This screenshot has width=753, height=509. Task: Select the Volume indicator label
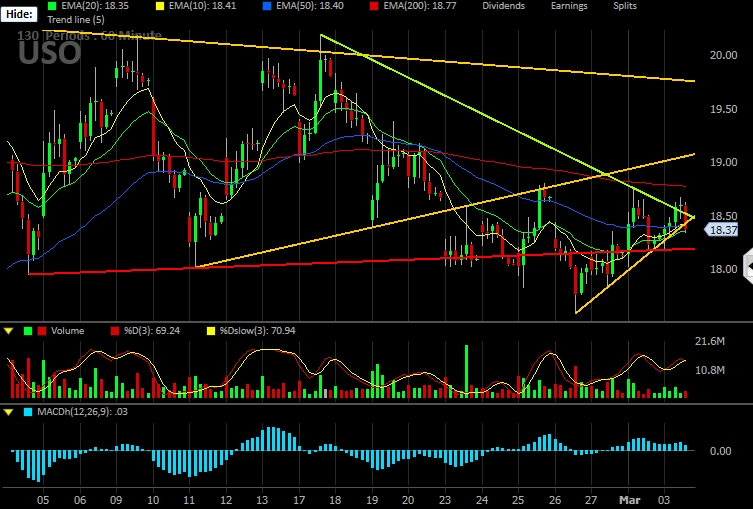68,331
